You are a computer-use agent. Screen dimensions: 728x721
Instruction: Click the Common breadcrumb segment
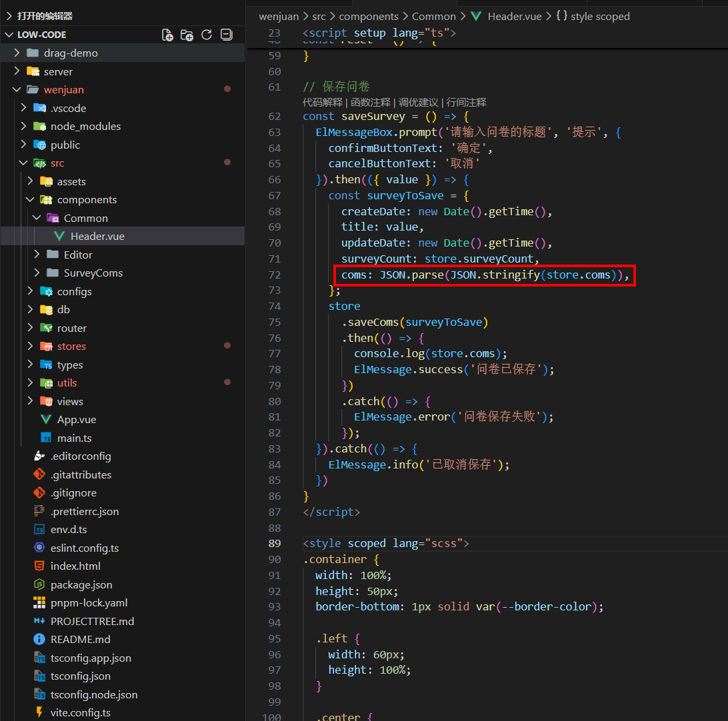click(x=434, y=16)
